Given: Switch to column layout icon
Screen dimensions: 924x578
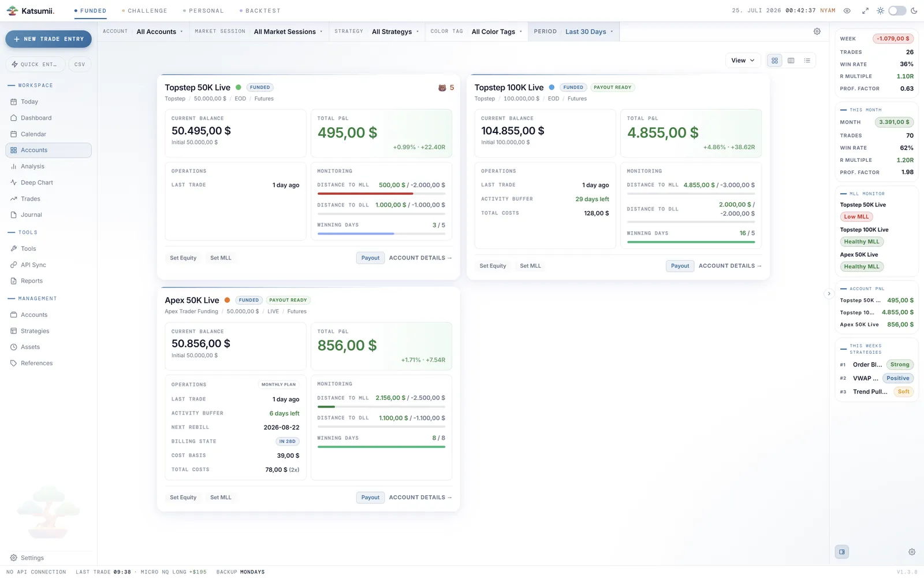Looking at the screenshot, I should pos(791,60).
